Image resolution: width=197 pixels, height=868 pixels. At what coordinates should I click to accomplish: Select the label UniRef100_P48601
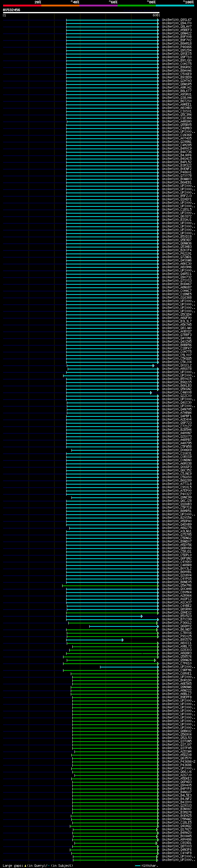[x=177, y=172]
